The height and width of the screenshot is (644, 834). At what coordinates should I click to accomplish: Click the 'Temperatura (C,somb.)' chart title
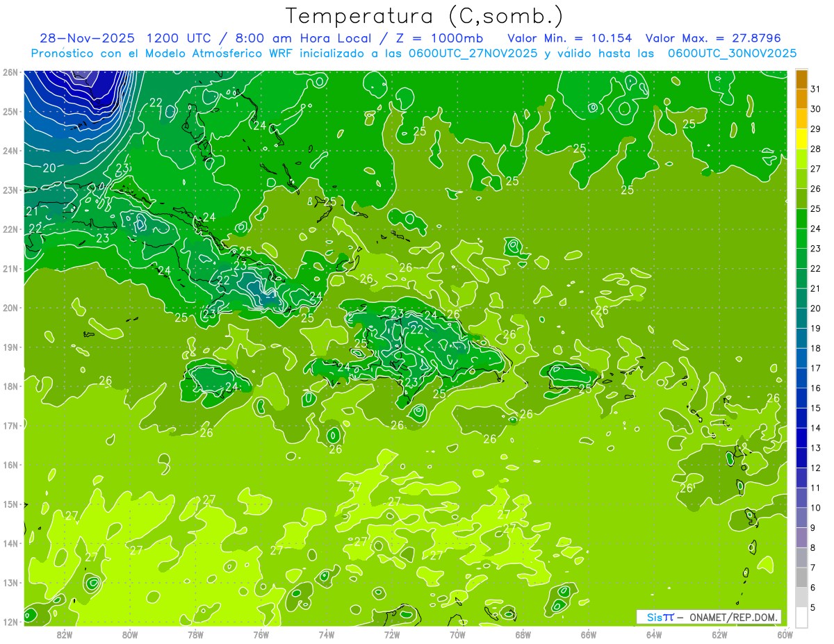[x=425, y=16]
